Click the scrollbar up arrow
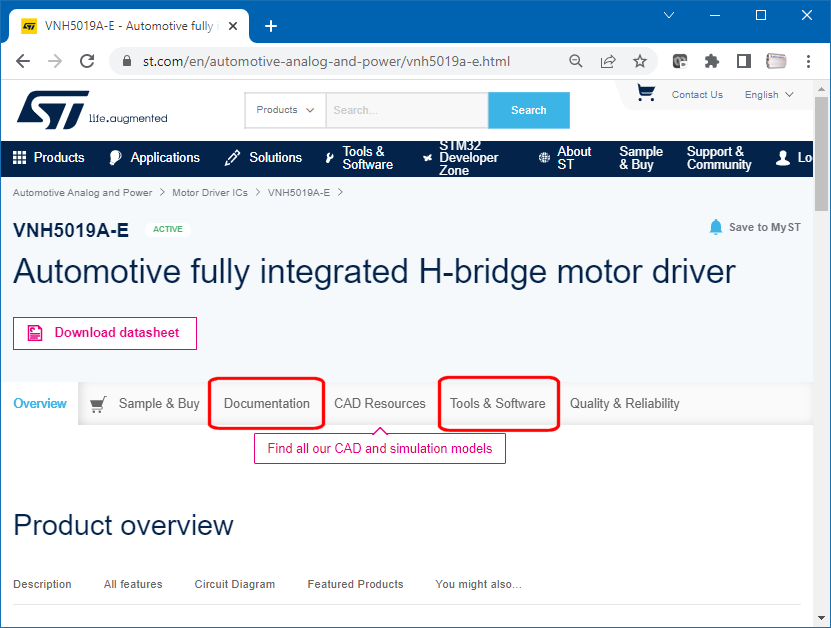This screenshot has height=628, width=831. click(x=821, y=89)
